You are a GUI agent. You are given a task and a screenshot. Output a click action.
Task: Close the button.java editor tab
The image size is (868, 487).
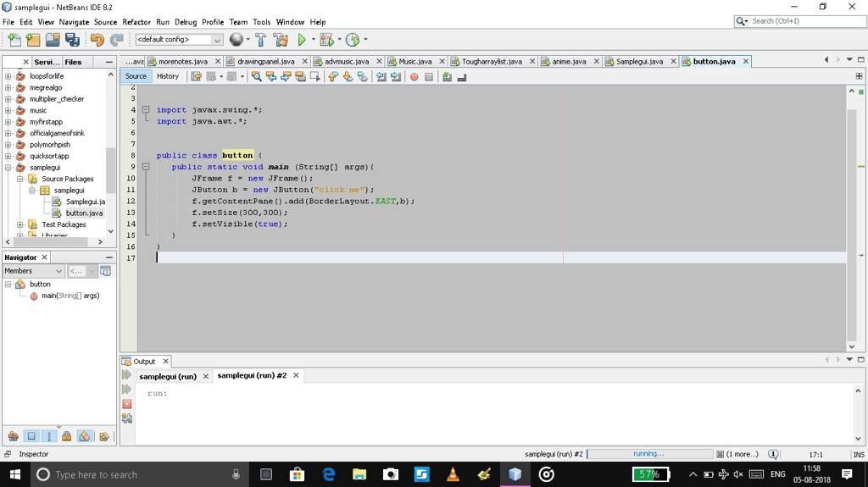click(746, 62)
